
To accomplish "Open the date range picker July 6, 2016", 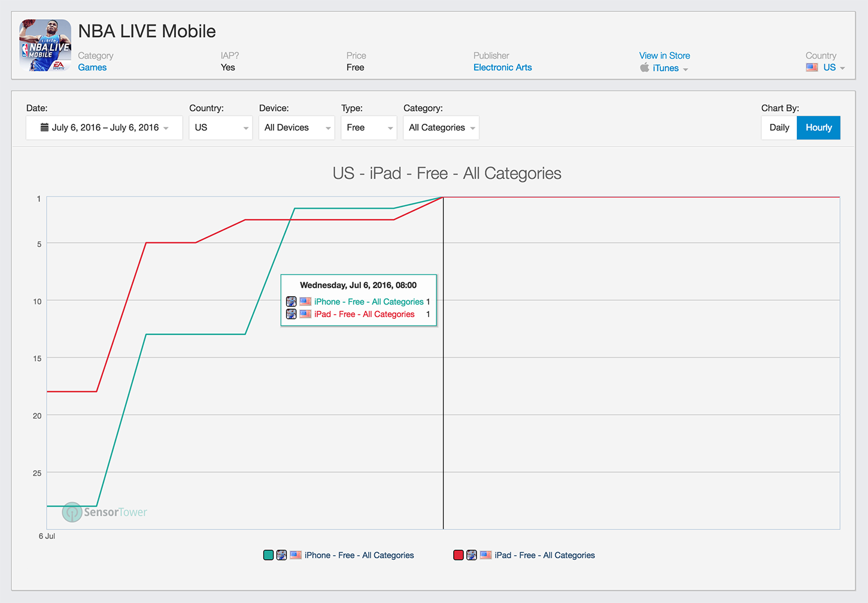I will pos(104,127).
